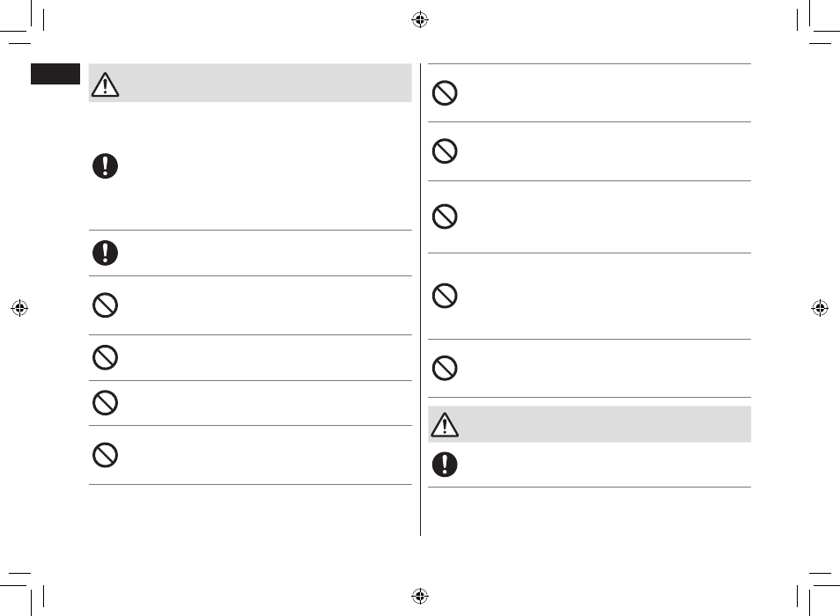
Task: Click the black language tab at the upper left
Action: point(55,74)
